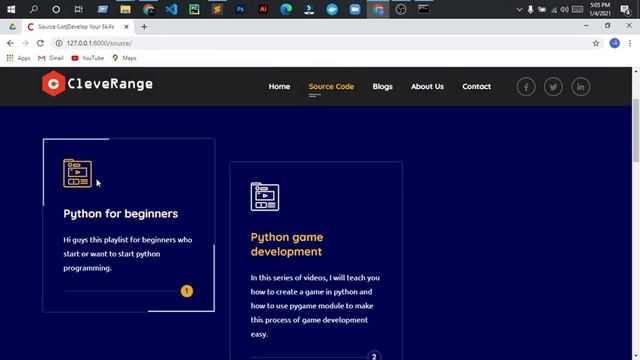Go back in browser history

point(10,43)
